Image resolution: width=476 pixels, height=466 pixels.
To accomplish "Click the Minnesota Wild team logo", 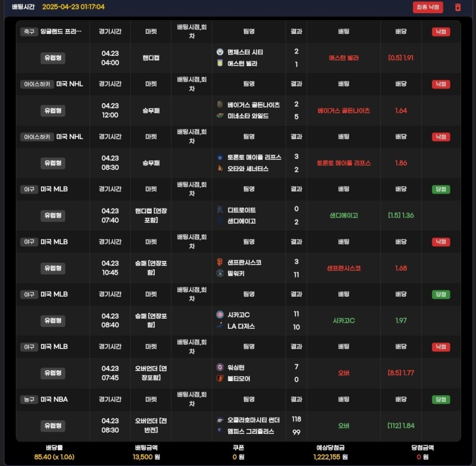I will point(220,116).
